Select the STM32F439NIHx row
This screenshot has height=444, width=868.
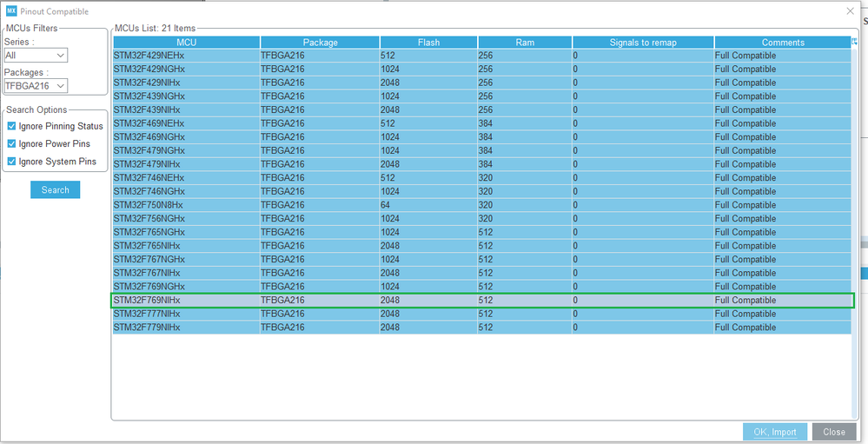click(482, 109)
